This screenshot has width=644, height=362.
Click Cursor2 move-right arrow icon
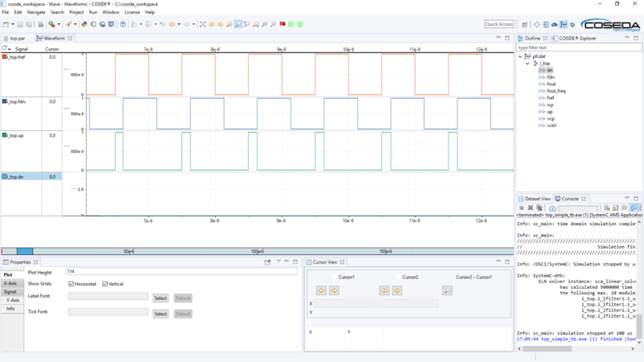tap(397, 290)
